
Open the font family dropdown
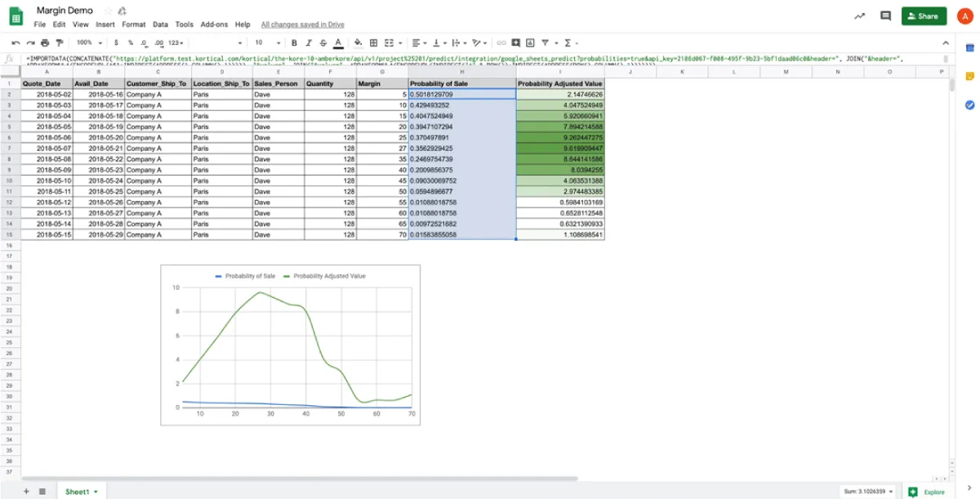coord(216,42)
